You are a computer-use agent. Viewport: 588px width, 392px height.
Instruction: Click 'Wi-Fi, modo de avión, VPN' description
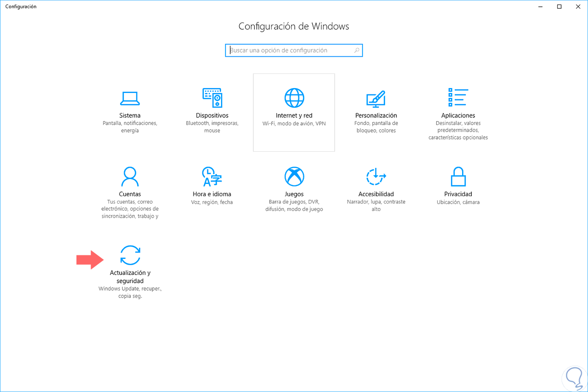pos(294,124)
